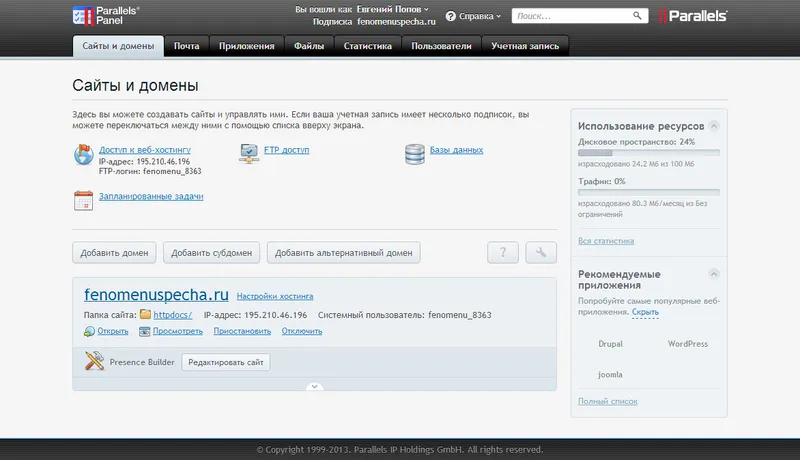Click the Системный пользователь fenomenu_8363 text
Viewport: 800px width, 460px height.
(405, 315)
